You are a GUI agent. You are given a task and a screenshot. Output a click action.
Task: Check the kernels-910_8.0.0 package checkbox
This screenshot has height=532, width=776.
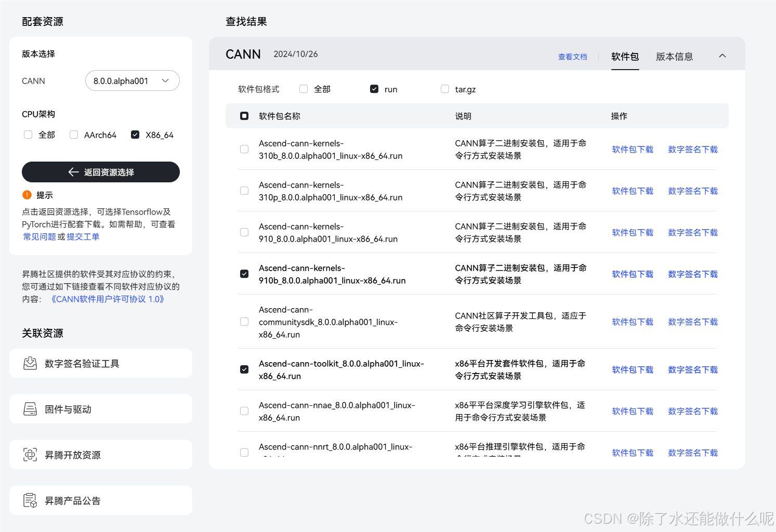click(244, 232)
